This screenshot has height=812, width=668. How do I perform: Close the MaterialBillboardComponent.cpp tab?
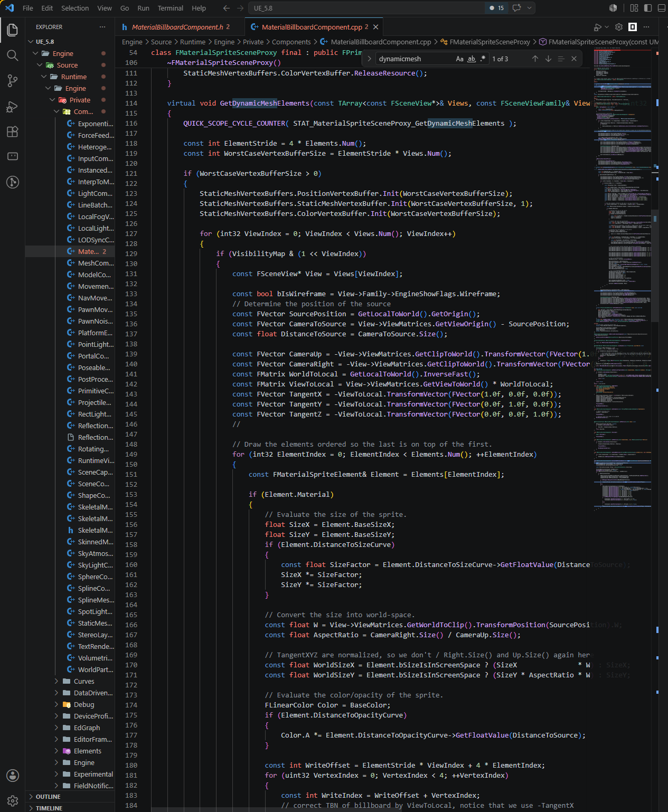click(375, 27)
